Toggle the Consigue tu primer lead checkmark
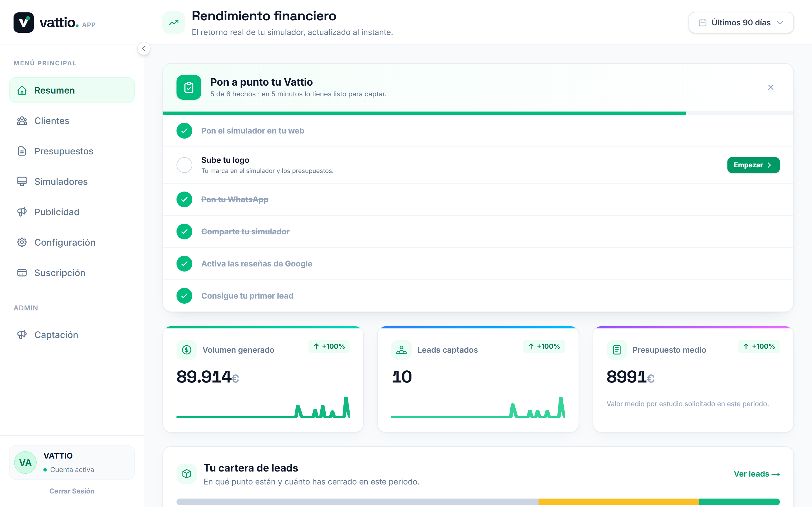This screenshot has height=507, width=812. (x=184, y=296)
